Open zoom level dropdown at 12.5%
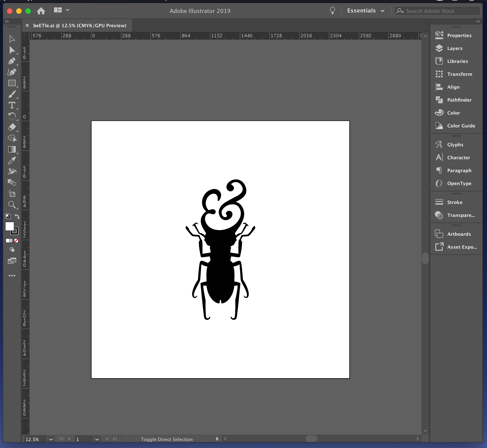The height and width of the screenshot is (448, 487). (51, 439)
